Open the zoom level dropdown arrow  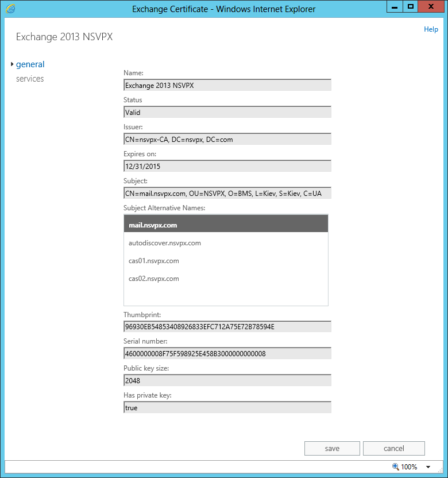click(x=428, y=467)
